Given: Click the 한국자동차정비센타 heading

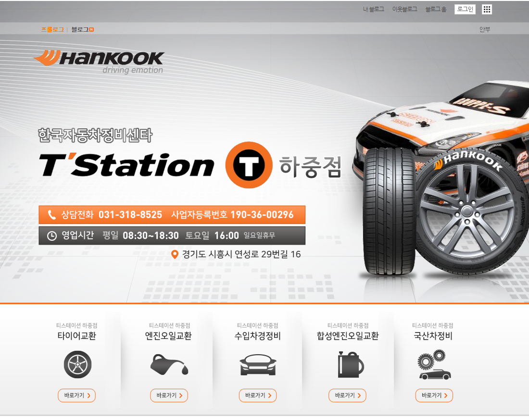Looking at the screenshot, I should [95, 135].
